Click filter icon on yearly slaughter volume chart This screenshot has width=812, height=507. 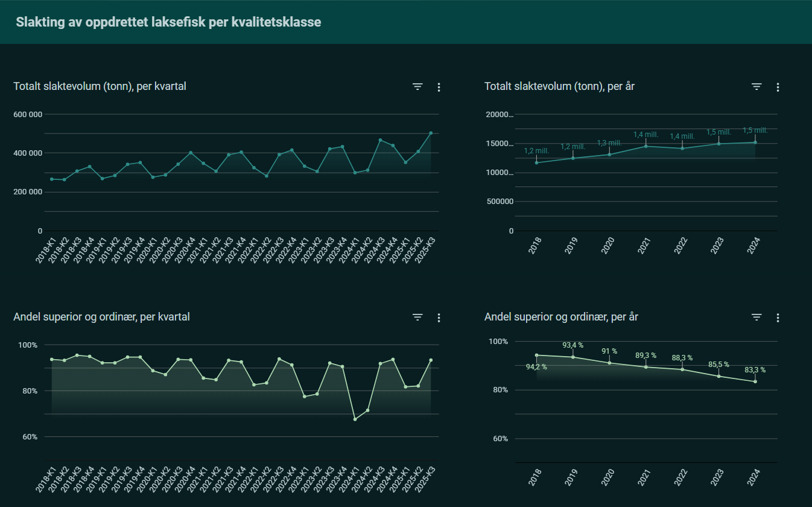pyautogui.click(x=756, y=87)
